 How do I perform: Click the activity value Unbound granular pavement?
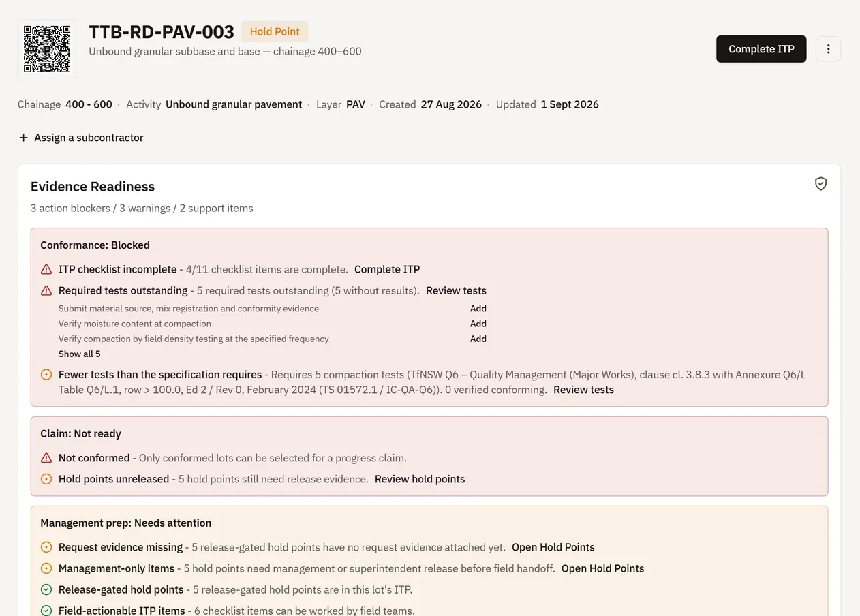tap(234, 104)
